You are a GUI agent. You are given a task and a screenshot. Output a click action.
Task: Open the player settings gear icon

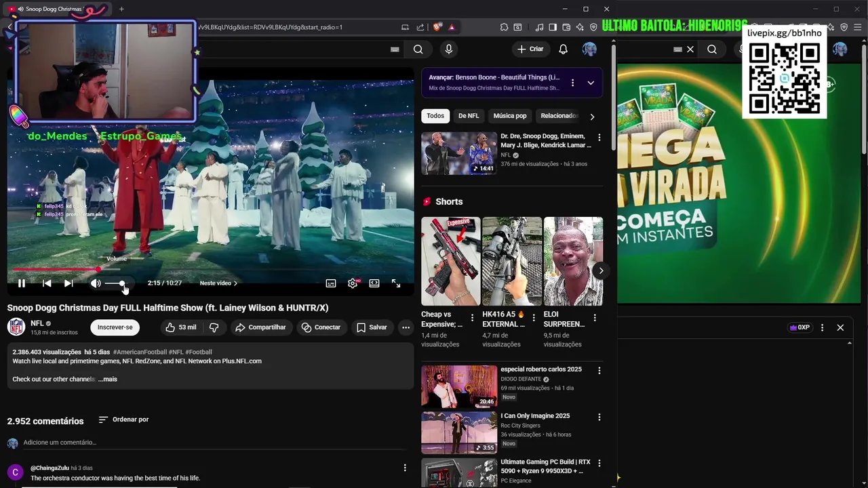[x=353, y=283]
